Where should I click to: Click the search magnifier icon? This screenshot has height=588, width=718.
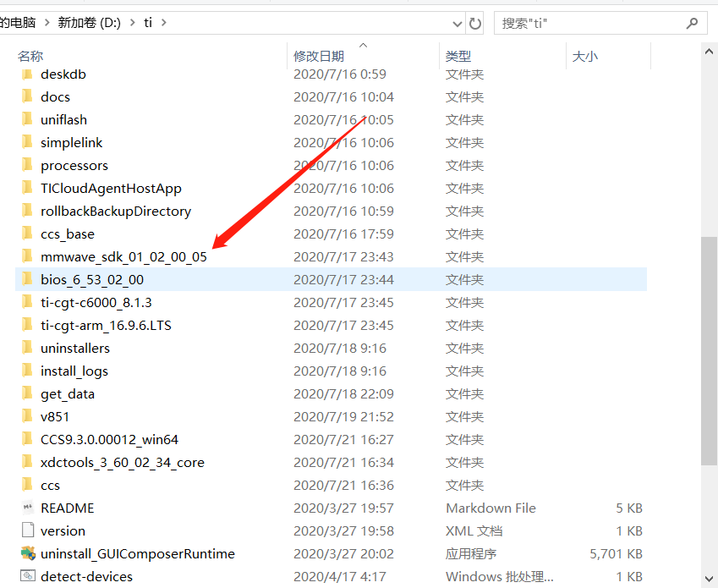(693, 23)
